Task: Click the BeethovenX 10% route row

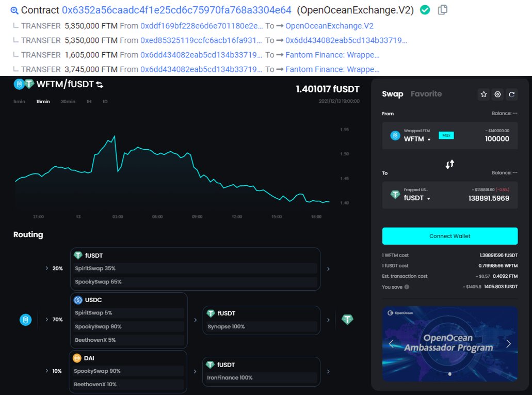Action: 128,385
